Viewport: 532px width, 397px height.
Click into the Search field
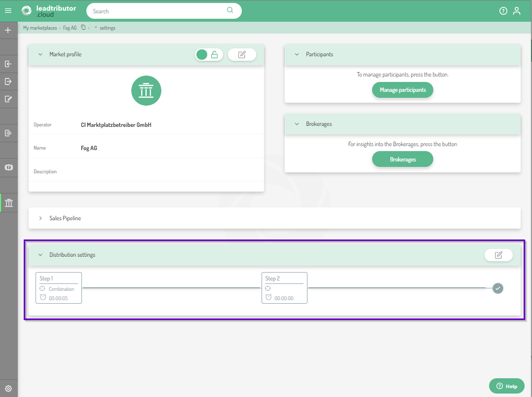click(x=158, y=11)
